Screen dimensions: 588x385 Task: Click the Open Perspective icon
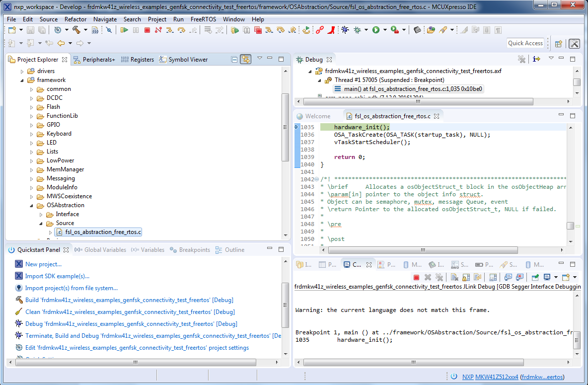click(x=558, y=44)
